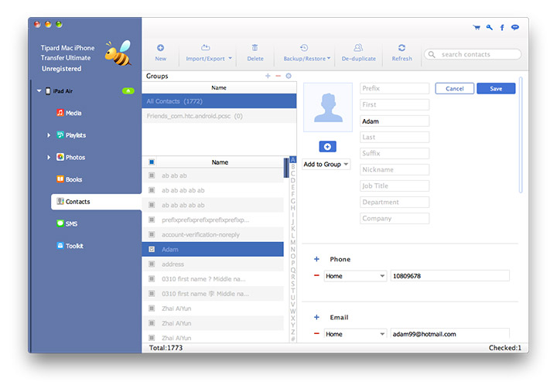Click the New contact icon

tap(161, 48)
